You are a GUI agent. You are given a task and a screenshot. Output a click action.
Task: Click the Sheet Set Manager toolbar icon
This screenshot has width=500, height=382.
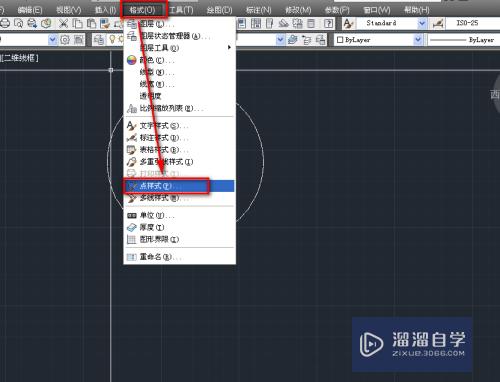pyautogui.click(x=269, y=23)
